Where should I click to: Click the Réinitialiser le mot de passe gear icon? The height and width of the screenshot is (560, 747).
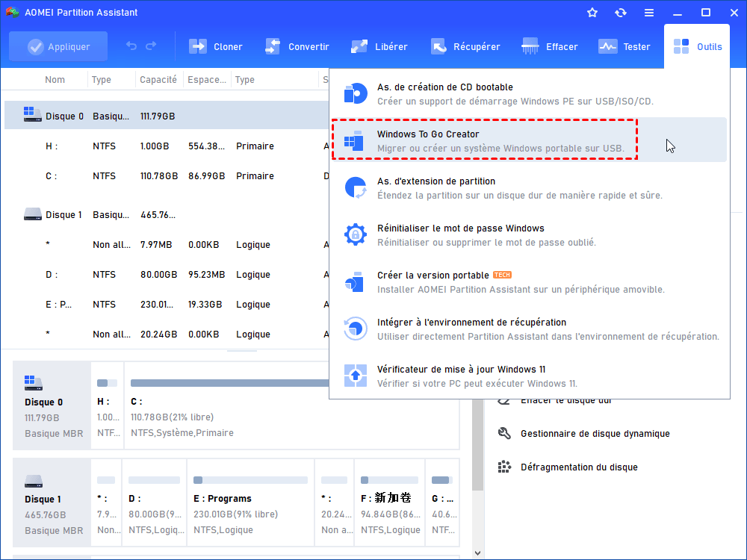click(x=356, y=234)
